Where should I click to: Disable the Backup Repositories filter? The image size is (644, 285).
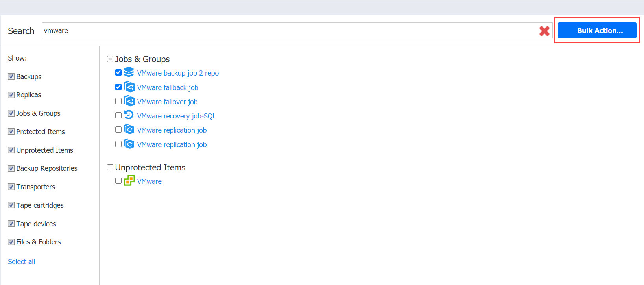click(x=11, y=168)
